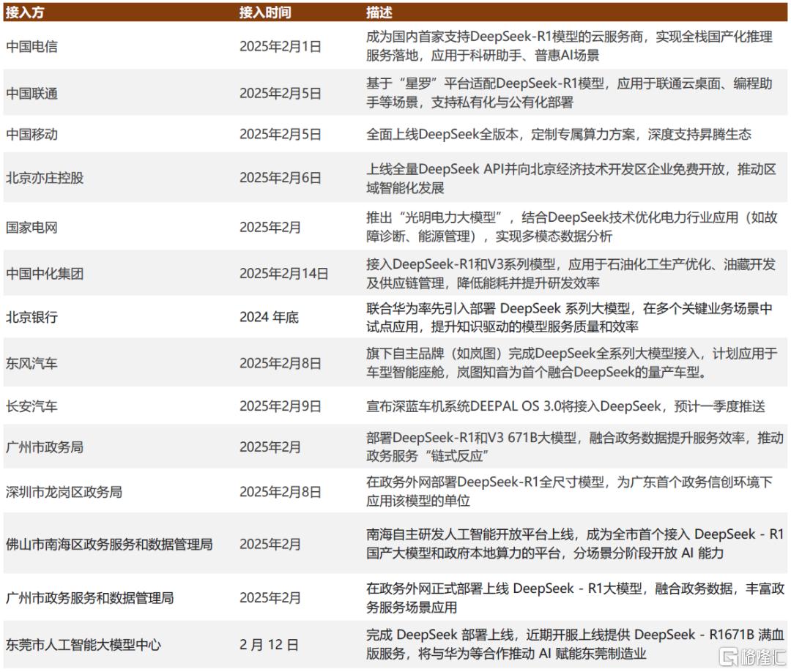Click description starting 联合华为率先引入部署

[x=570, y=317]
